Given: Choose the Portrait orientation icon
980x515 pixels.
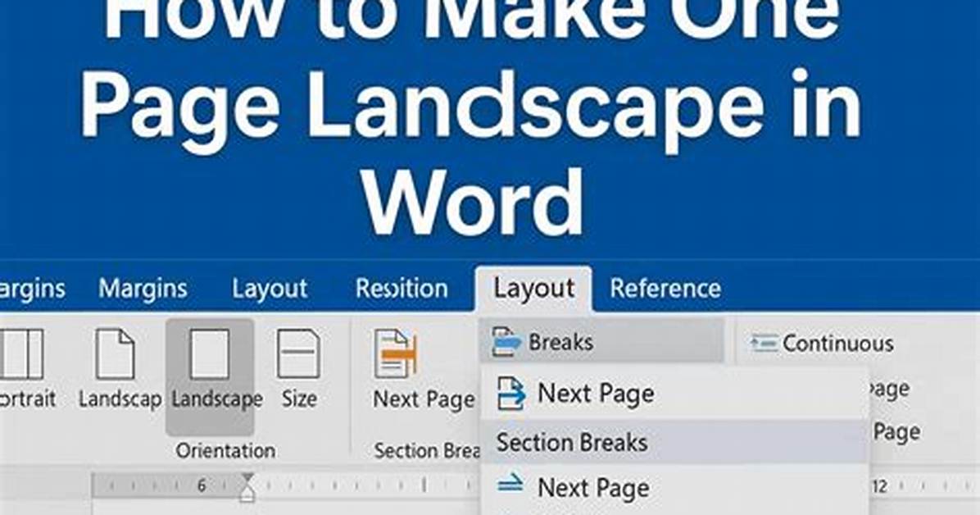Looking at the screenshot, I should click(22, 354).
